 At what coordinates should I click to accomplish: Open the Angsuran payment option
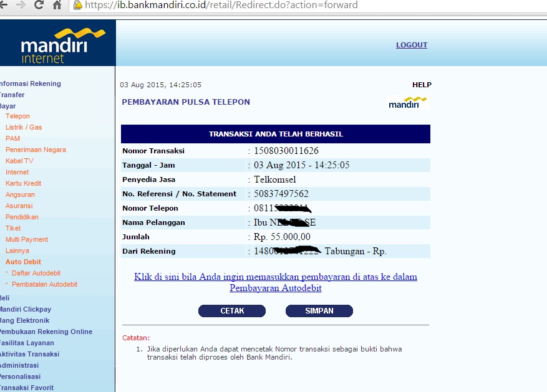tap(20, 194)
